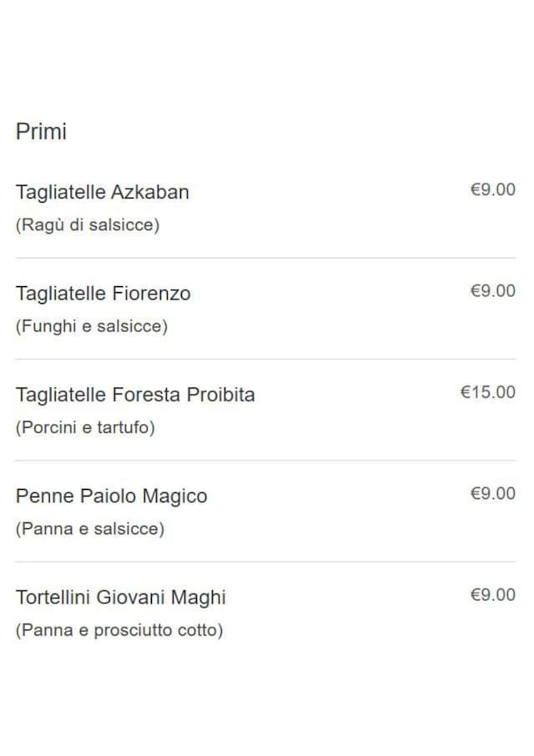The height and width of the screenshot is (756, 534).
Task: Click the Panna e prosciutto cotto description
Action: [119, 631]
